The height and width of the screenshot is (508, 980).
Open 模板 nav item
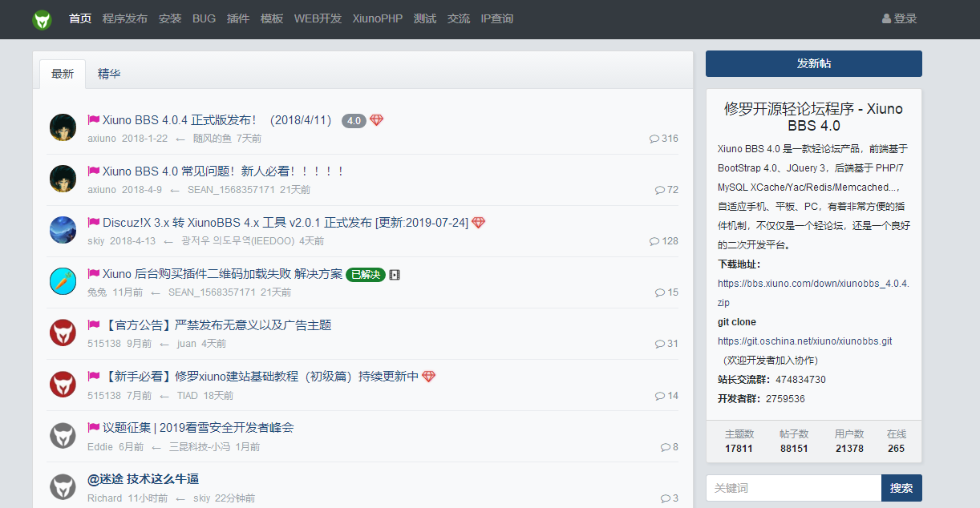272,18
